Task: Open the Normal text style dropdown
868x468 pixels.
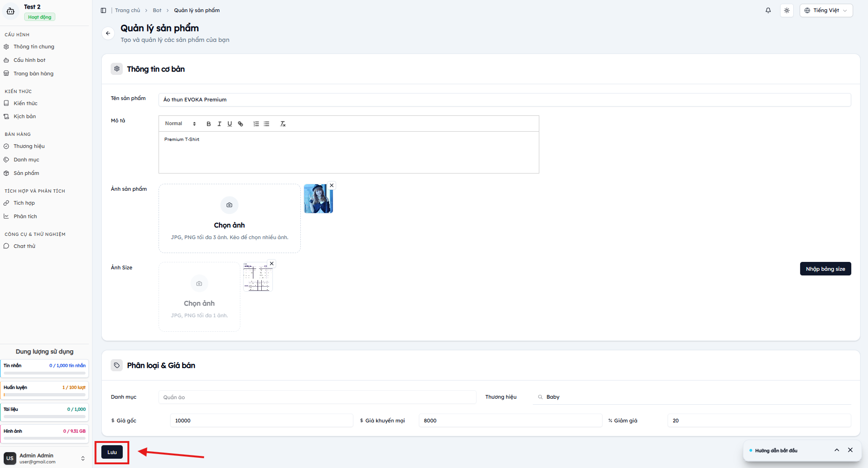Action: [x=180, y=124]
